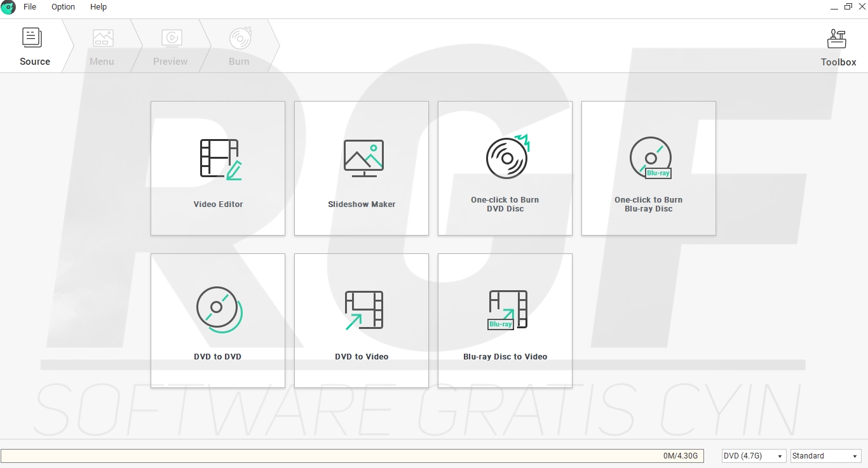Click the One-click Blu-ray burn disc icon
This screenshot has height=468, width=868.
(x=651, y=157)
